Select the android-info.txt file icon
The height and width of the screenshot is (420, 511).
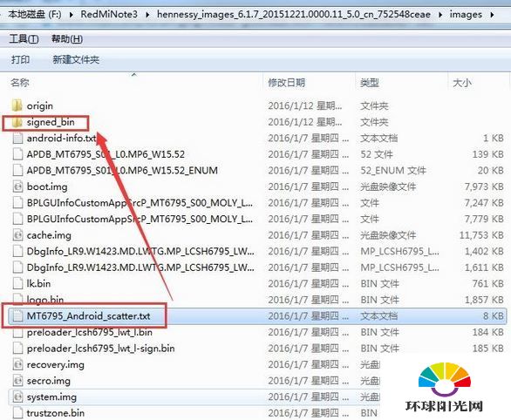pos(17,138)
